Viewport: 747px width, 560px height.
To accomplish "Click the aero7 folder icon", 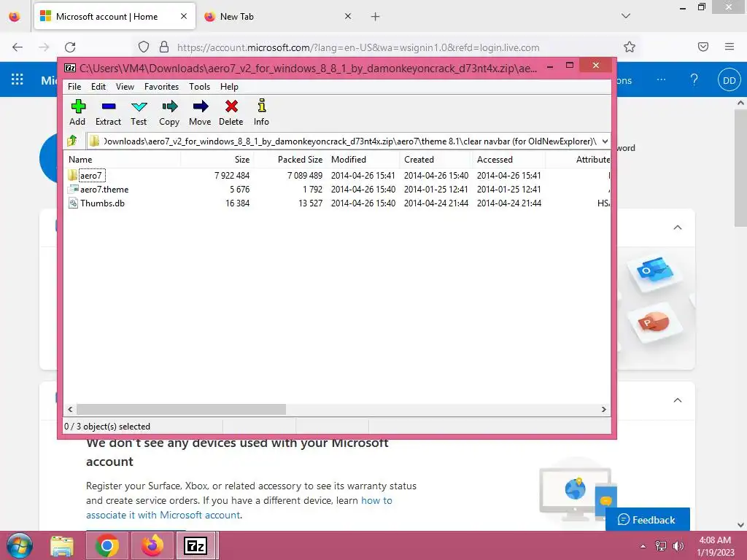I will click(72, 175).
